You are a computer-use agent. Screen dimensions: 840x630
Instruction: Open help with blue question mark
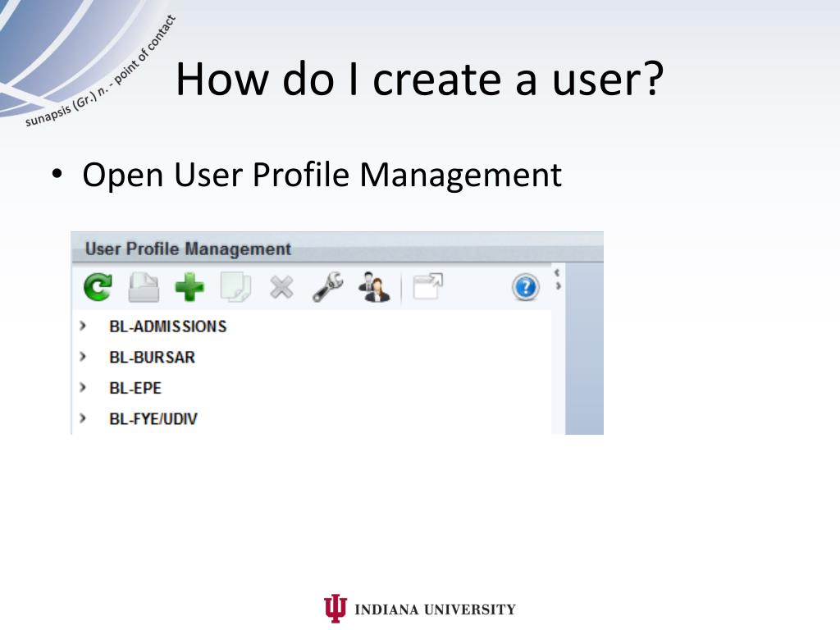point(526,287)
